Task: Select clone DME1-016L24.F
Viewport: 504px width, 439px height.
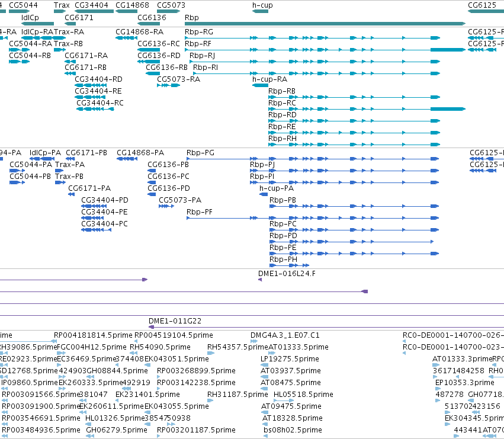Action: coord(287,274)
